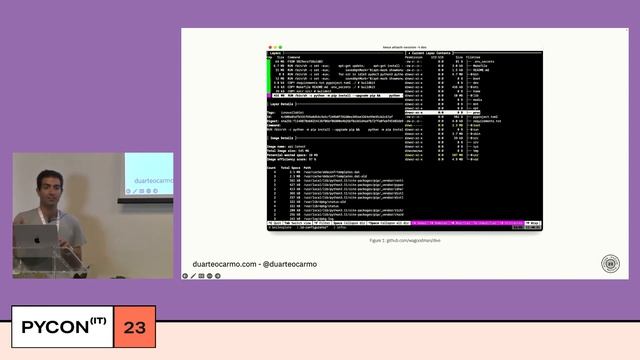
Task: Click the speaker camera thumbnail
Action: coord(93,216)
